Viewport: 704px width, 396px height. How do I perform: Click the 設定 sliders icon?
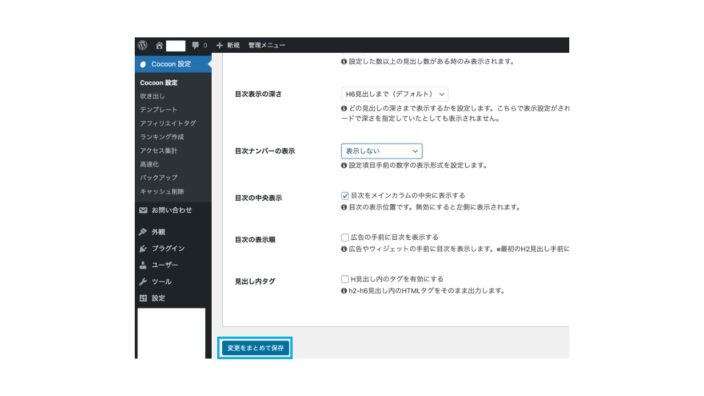click(x=143, y=298)
